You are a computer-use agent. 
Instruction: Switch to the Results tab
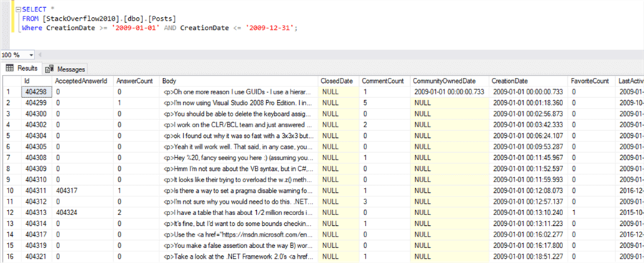point(21,69)
